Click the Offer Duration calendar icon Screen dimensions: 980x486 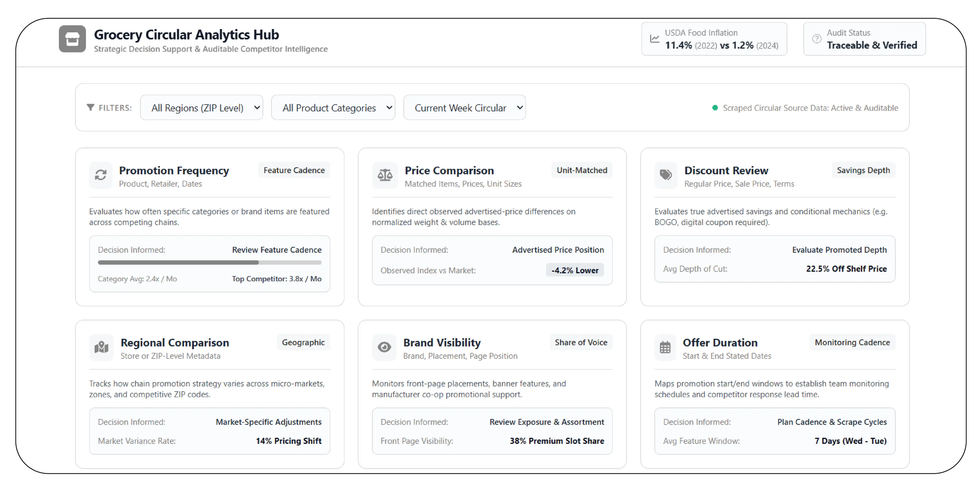click(665, 347)
